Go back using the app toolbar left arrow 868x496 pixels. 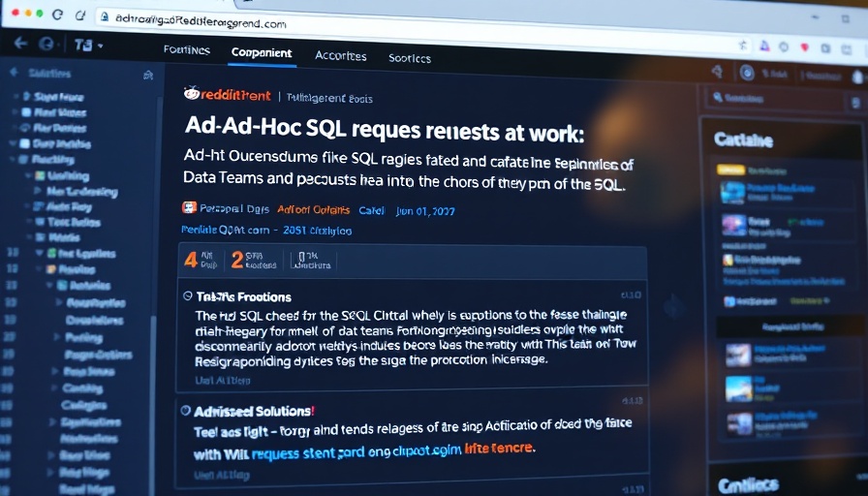click(x=20, y=43)
